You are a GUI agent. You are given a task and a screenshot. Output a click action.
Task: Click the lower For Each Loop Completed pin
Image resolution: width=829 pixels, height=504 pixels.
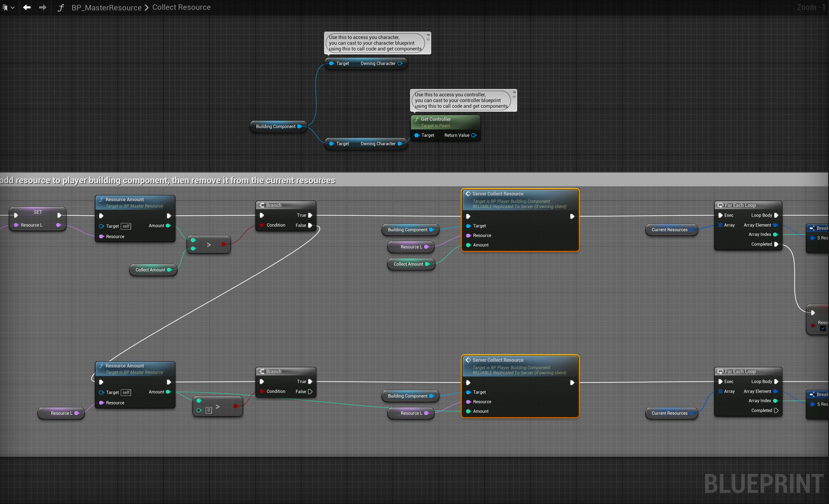tap(776, 410)
